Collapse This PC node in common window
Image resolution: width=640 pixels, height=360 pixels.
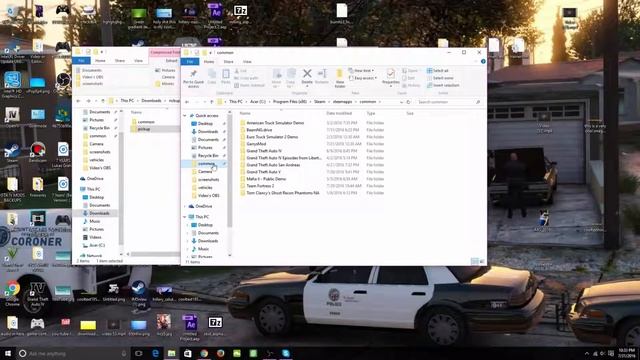click(185, 217)
